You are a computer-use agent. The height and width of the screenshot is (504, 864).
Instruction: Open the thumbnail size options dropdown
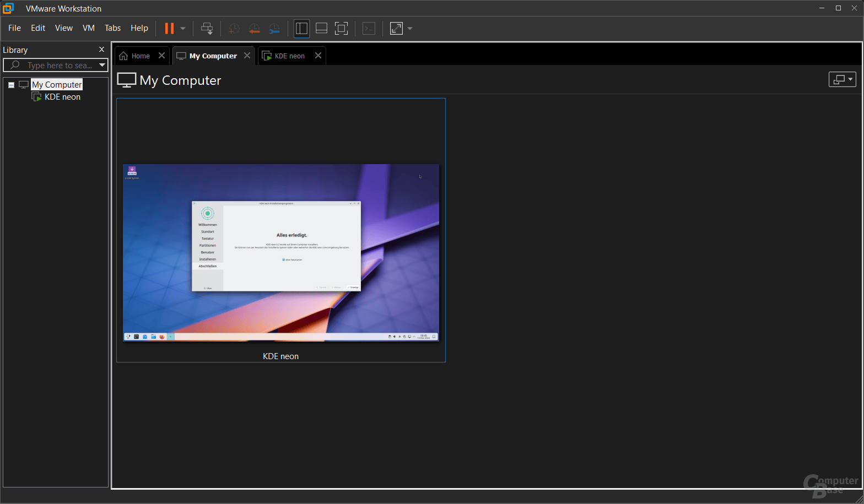[x=843, y=79]
